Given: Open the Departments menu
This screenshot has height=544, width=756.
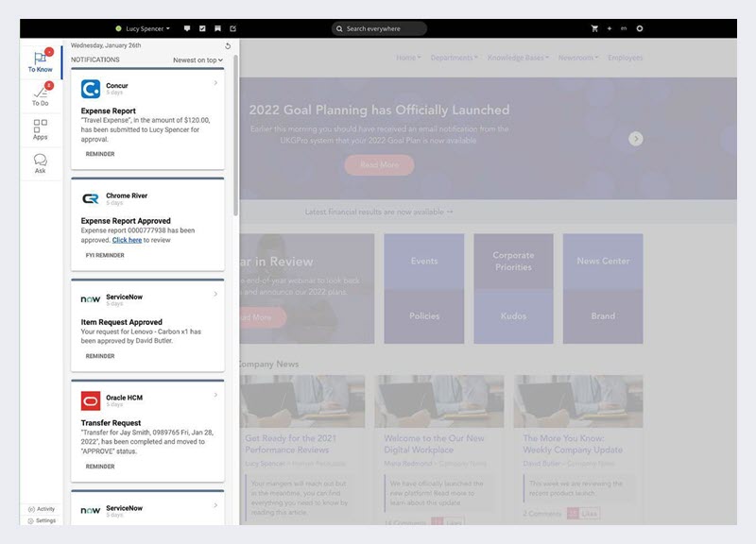Looking at the screenshot, I should pyautogui.click(x=454, y=58).
